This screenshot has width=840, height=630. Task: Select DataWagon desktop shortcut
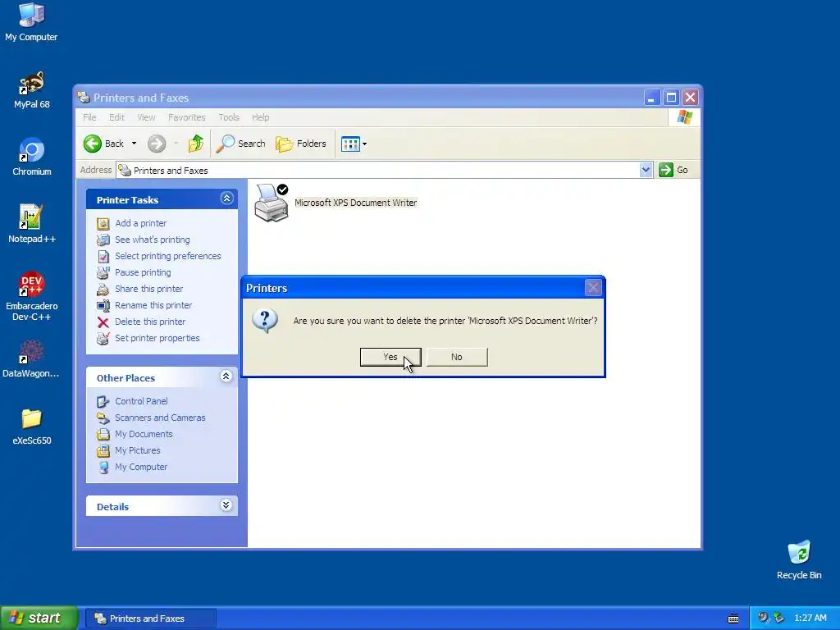31,359
